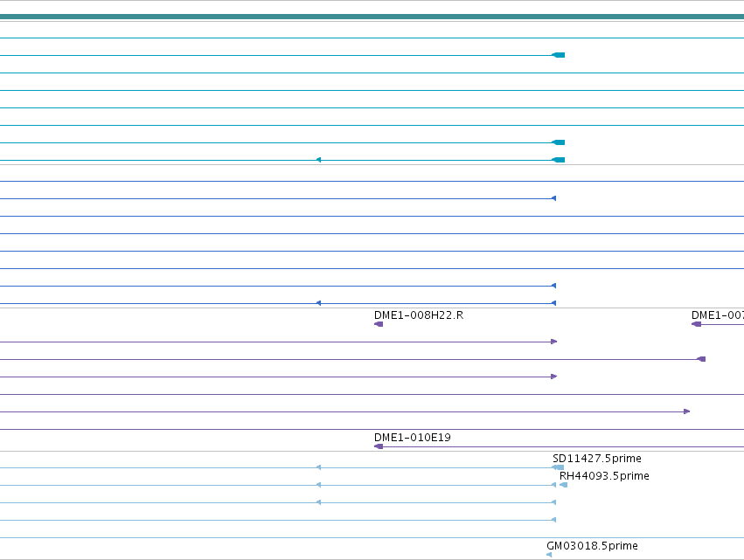The height and width of the screenshot is (560, 744).
Task: Click the purple glyph below the DME1-007 label
Action: coord(697,324)
